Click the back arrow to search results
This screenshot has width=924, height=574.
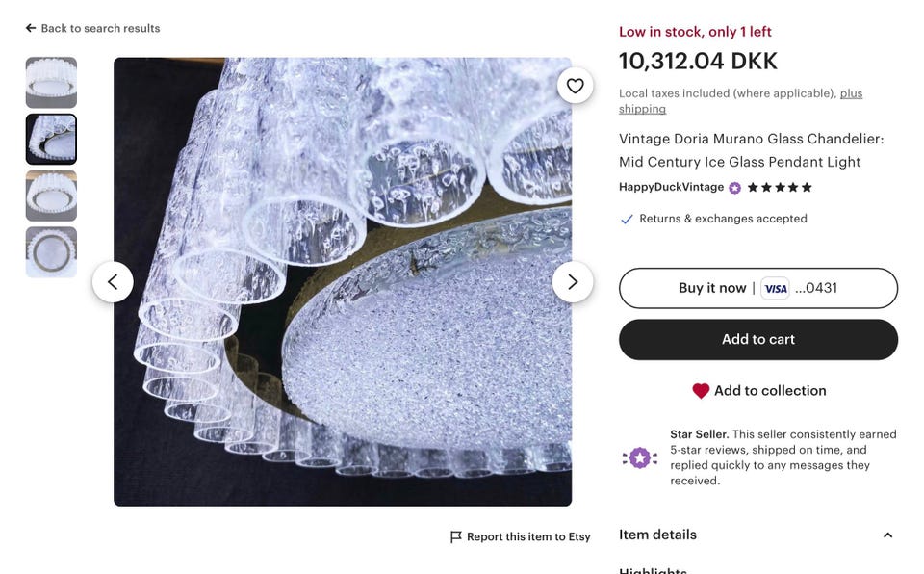pyautogui.click(x=31, y=28)
